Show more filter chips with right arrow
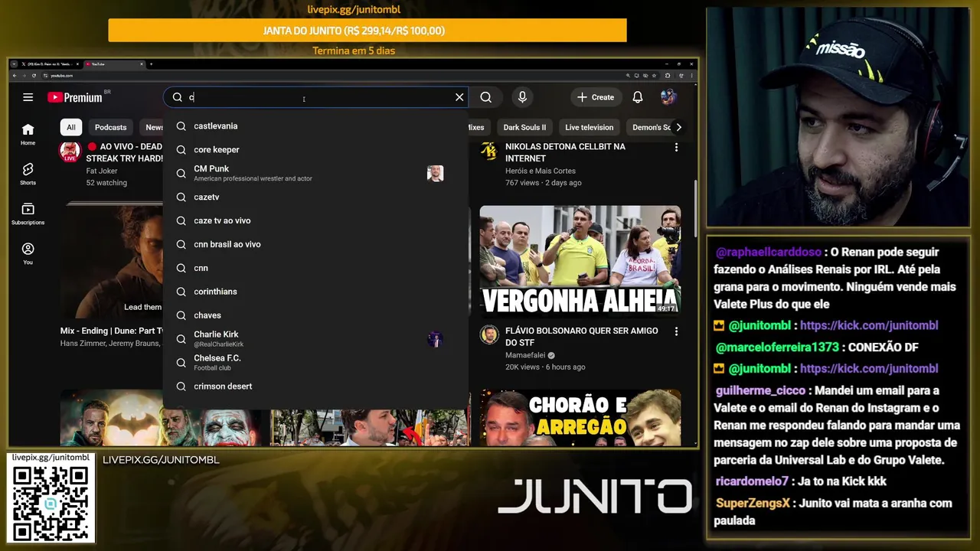Image resolution: width=980 pixels, height=551 pixels. [x=678, y=127]
